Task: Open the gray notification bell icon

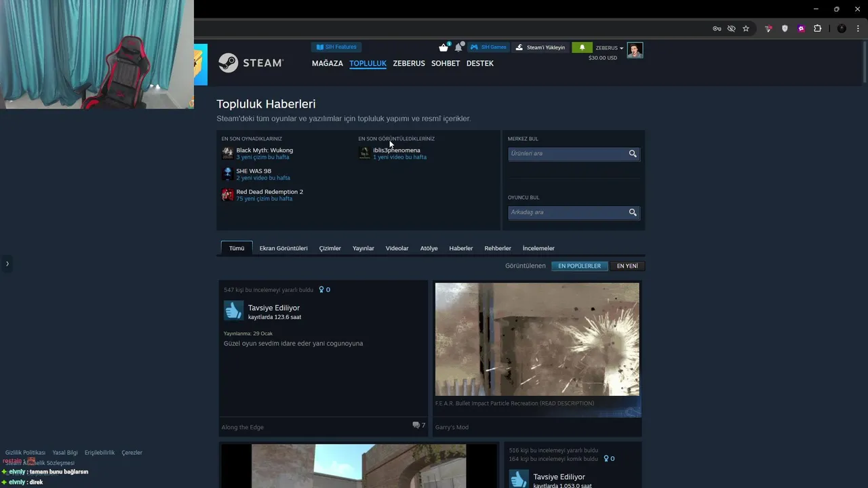Action: pyautogui.click(x=458, y=47)
